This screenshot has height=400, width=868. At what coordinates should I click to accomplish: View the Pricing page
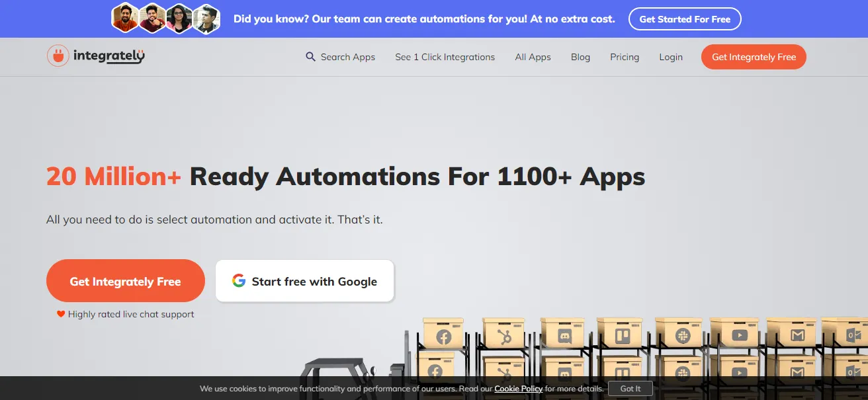[x=625, y=57]
